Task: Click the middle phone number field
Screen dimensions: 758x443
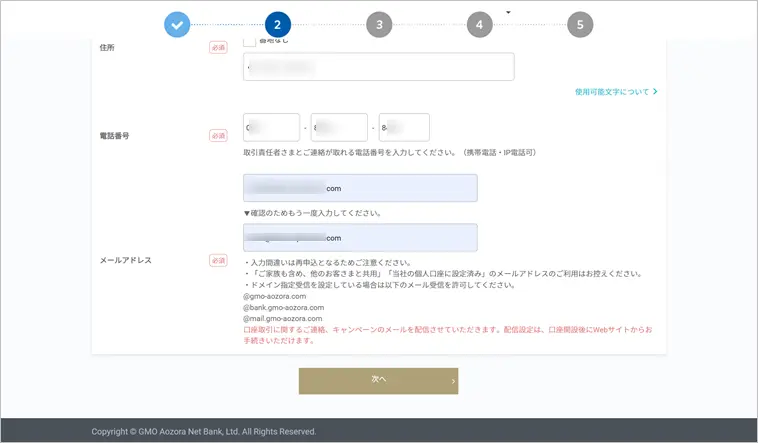Action: click(x=339, y=127)
